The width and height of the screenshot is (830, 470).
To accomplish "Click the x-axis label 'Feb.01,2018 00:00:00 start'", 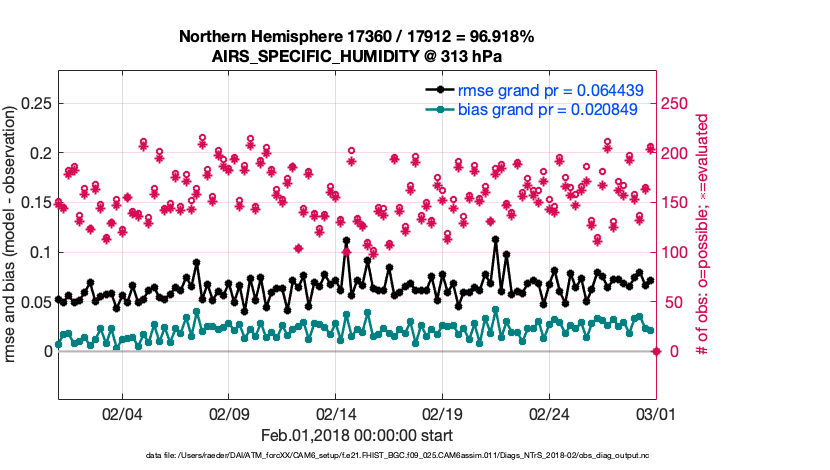I will (356, 436).
